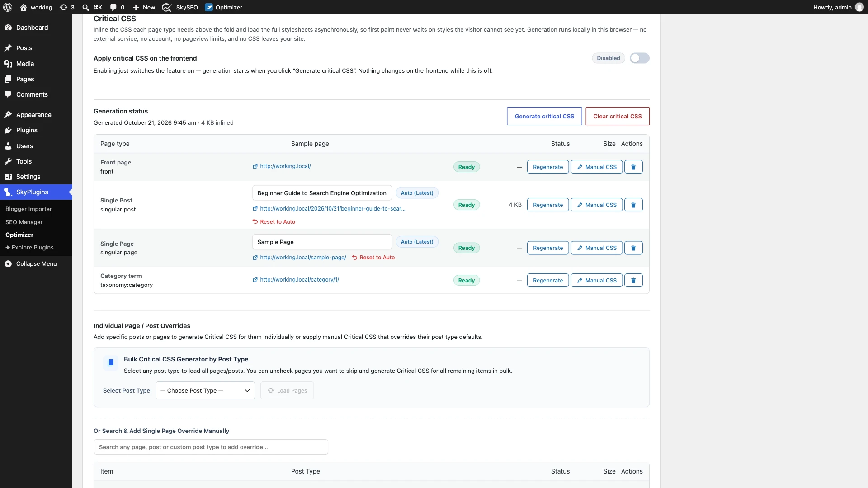Click the Plugins plug icon
This screenshot has width=868, height=488.
(8, 130)
